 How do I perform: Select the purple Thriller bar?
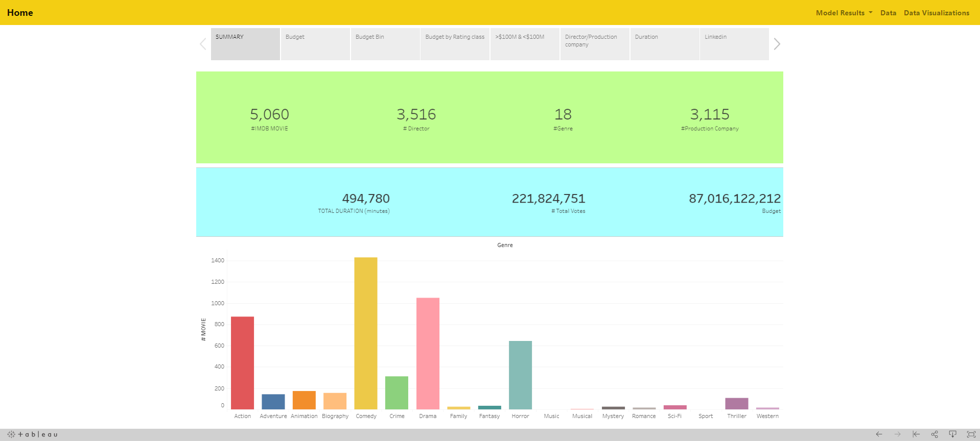[737, 404]
